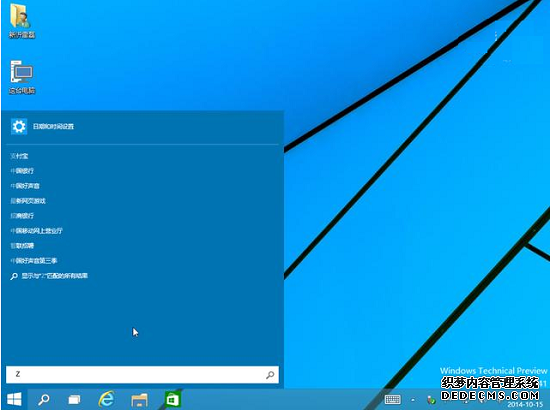
Task: Open Task View from the taskbar
Action: [x=74, y=399]
